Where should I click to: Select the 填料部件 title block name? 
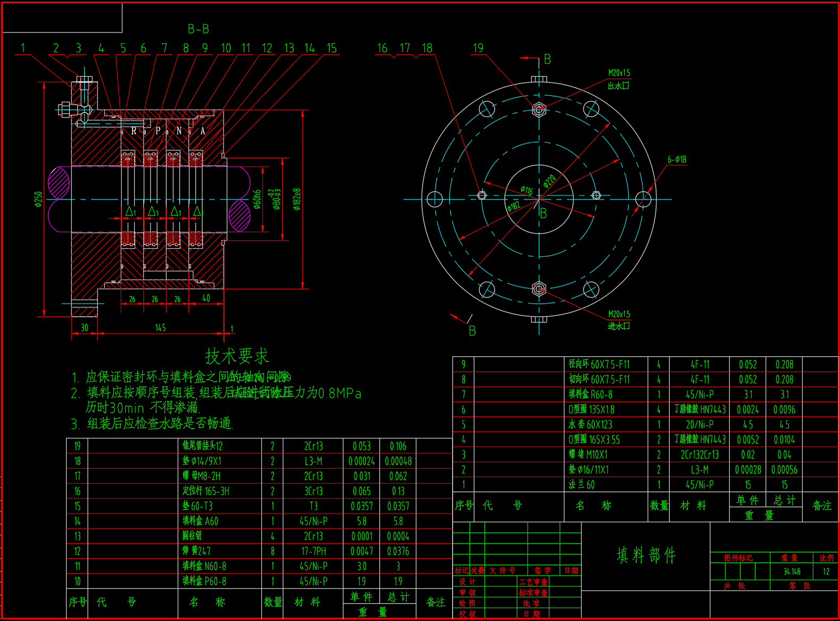(x=646, y=555)
